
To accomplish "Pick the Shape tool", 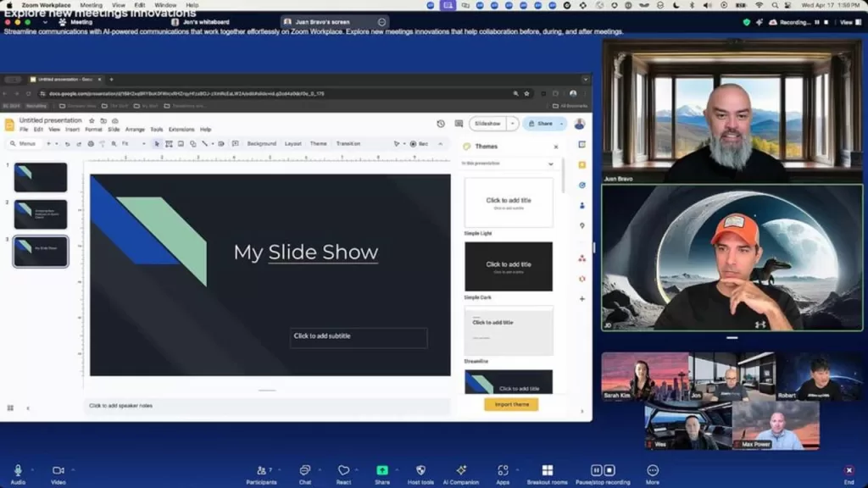I will tap(192, 144).
